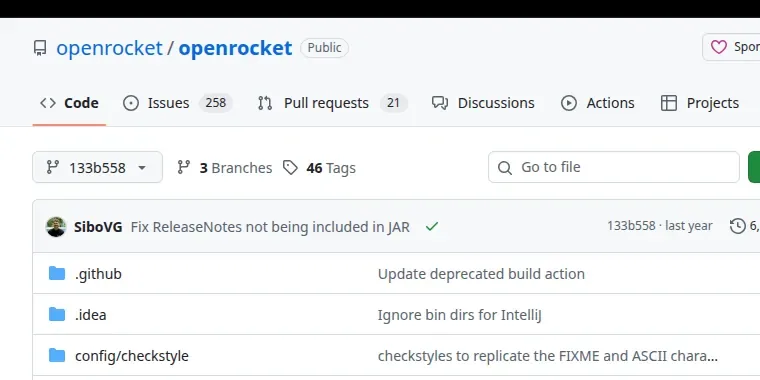The width and height of the screenshot is (760, 380).
Task: Click the caret arrow on the 133b558 selector
Action: click(142, 168)
